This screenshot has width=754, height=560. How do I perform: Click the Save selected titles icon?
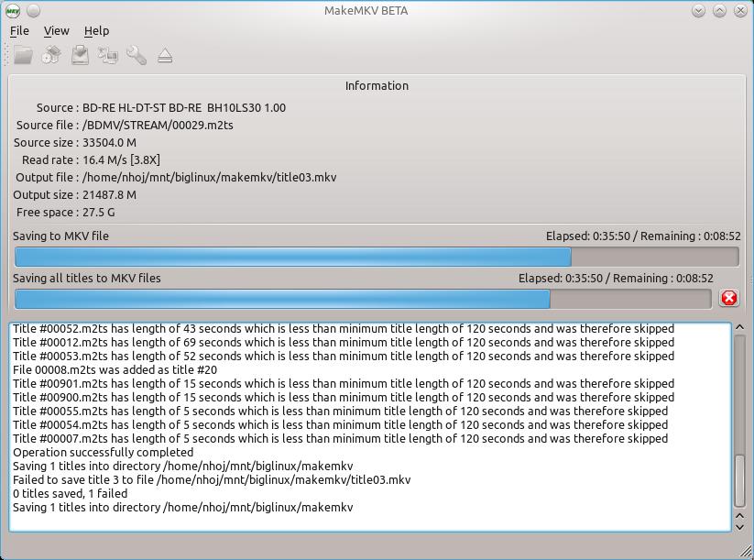(80, 56)
